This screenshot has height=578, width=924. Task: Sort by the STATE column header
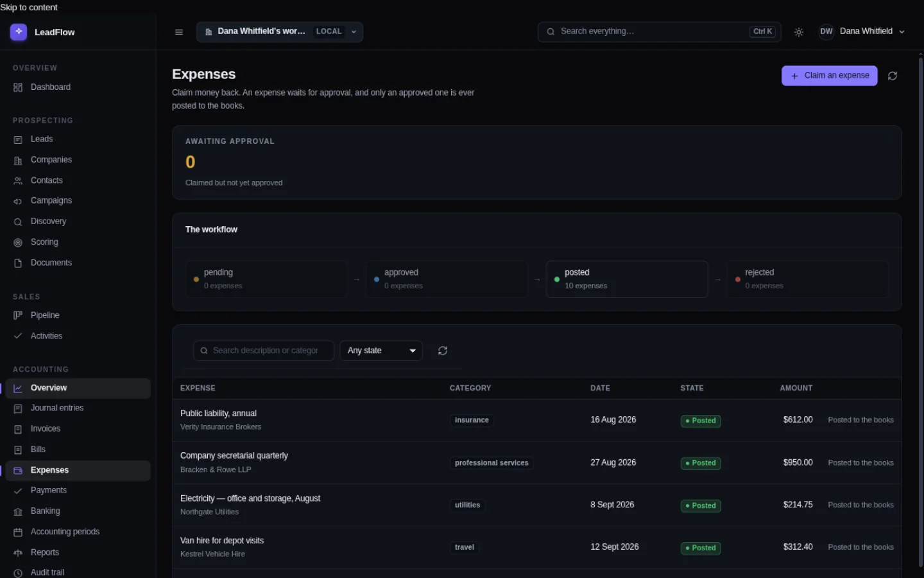point(692,389)
